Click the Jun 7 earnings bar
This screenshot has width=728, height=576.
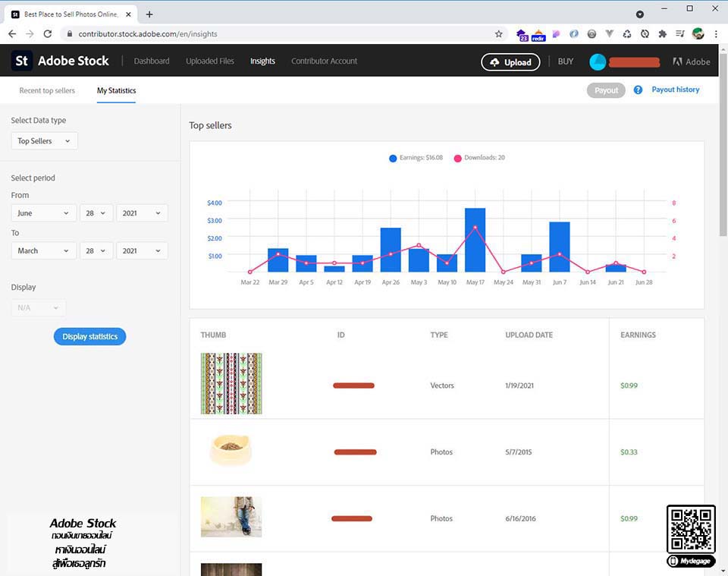(560, 247)
